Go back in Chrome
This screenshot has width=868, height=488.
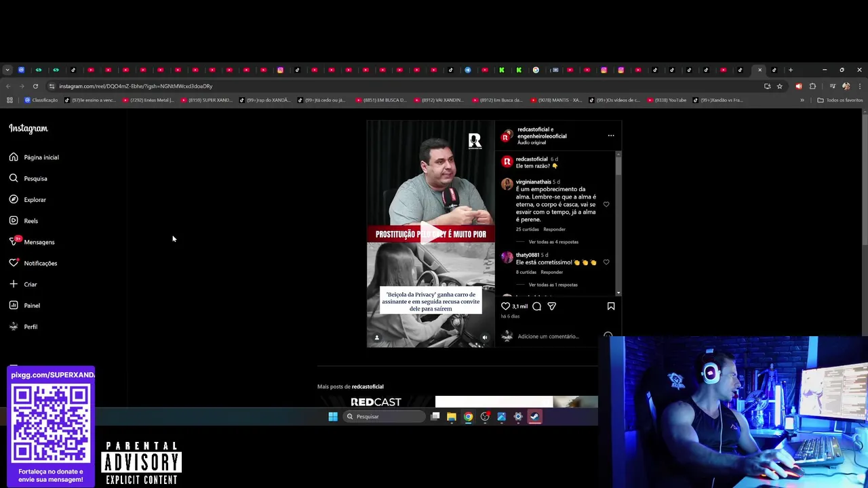pos(7,86)
